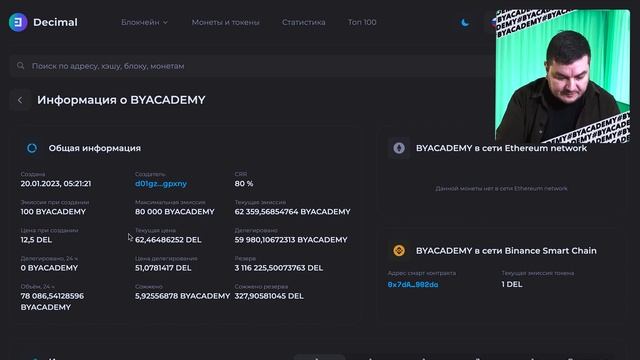Click the search magnifier icon
640x360 pixels.
(20, 66)
